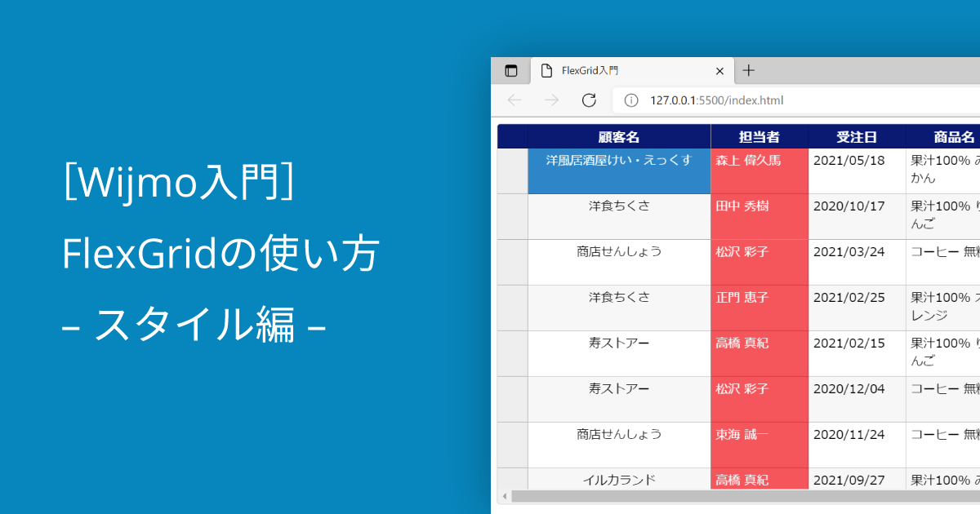Open the tab actions menu icon
This screenshot has width=980, height=514.
coord(511,71)
